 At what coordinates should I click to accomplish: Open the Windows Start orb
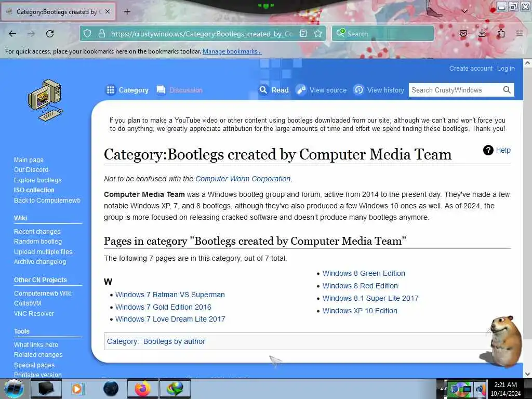tap(14, 389)
